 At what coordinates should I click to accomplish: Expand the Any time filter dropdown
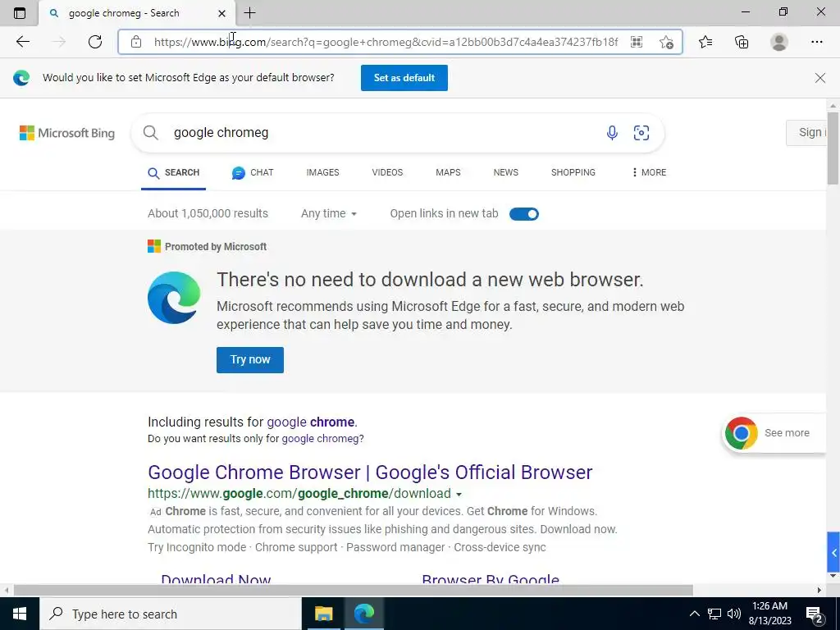(329, 214)
